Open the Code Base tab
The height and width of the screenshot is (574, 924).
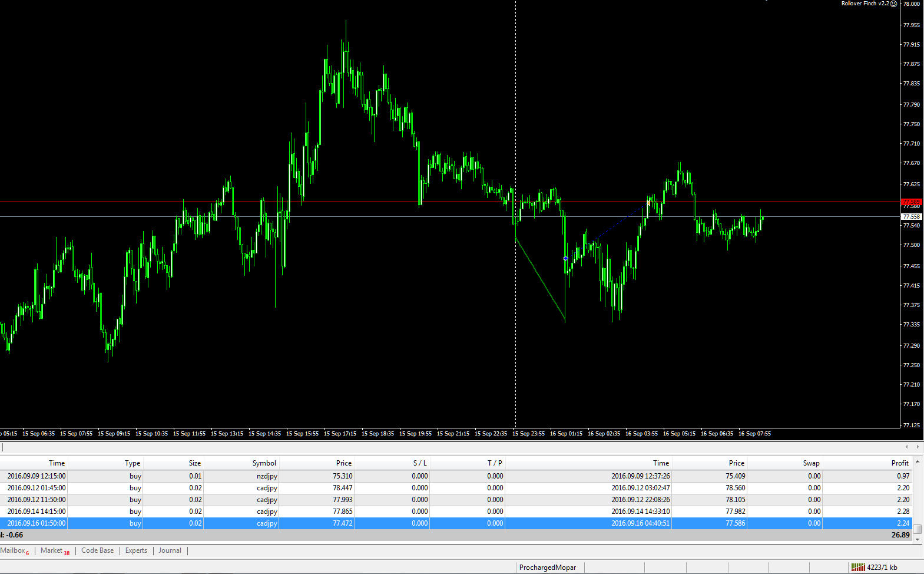pos(98,550)
